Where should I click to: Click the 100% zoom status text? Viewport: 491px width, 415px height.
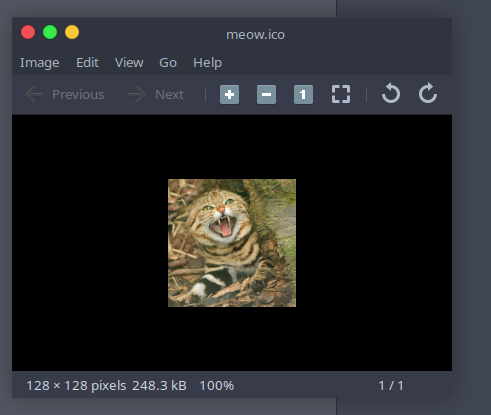[217, 386]
